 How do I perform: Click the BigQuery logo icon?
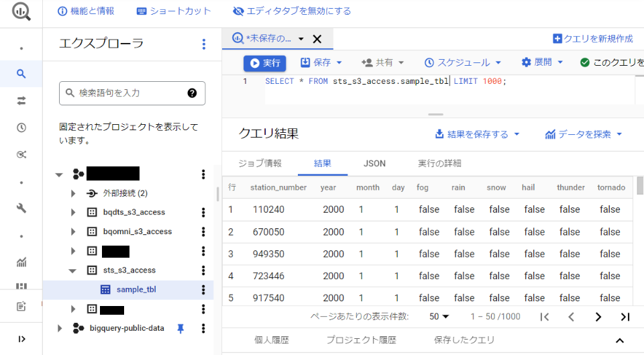point(21,11)
